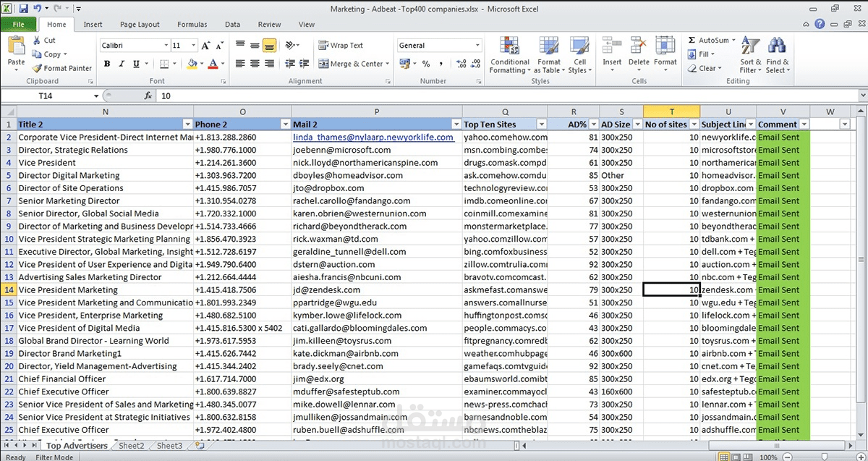Apply center horizontal alignment

[x=255, y=64]
